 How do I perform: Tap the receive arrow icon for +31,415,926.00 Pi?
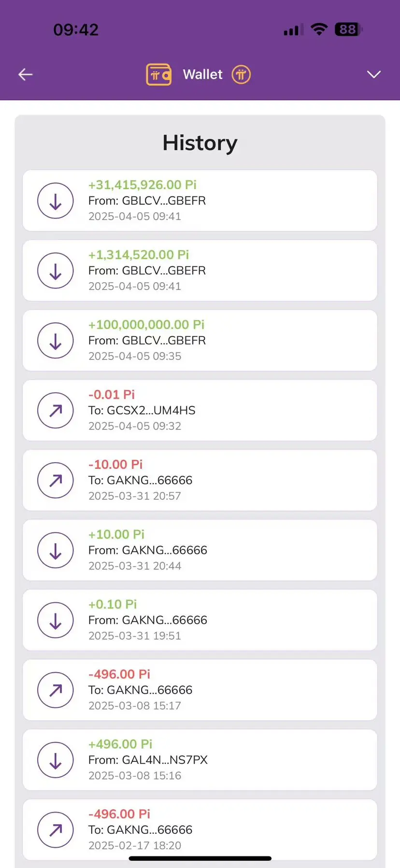(56, 201)
